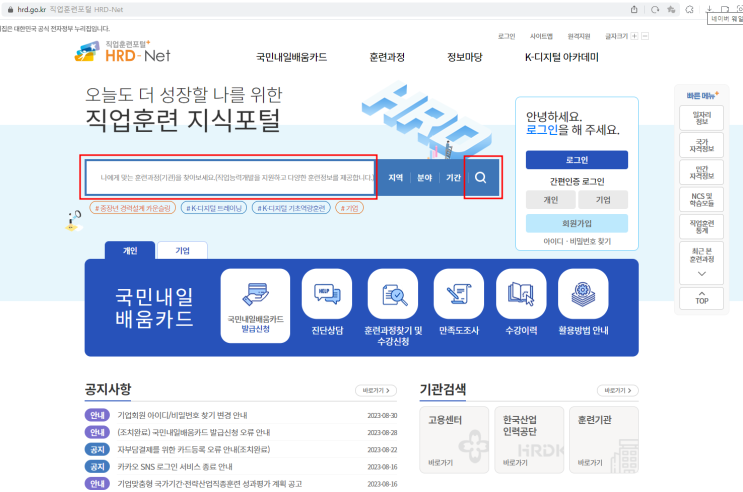Open quick menu 직업훈련통계
Screen dimensions: 743x492
[x=701, y=227]
